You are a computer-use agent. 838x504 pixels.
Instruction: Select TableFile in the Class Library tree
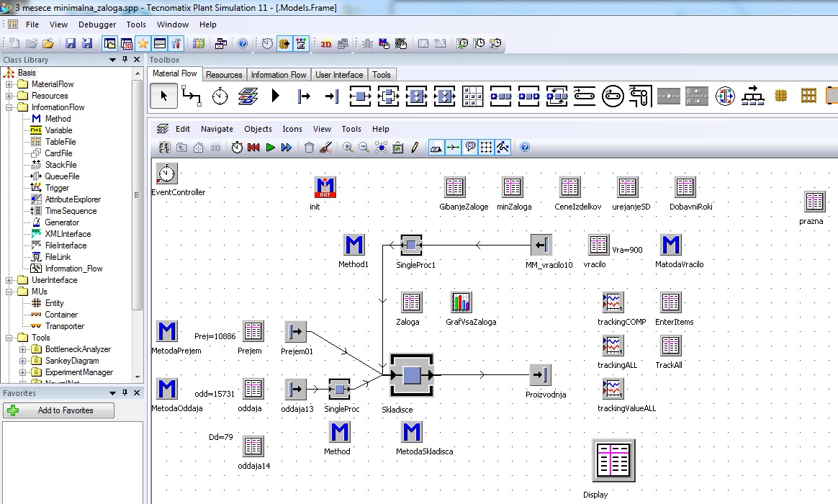tap(60, 142)
